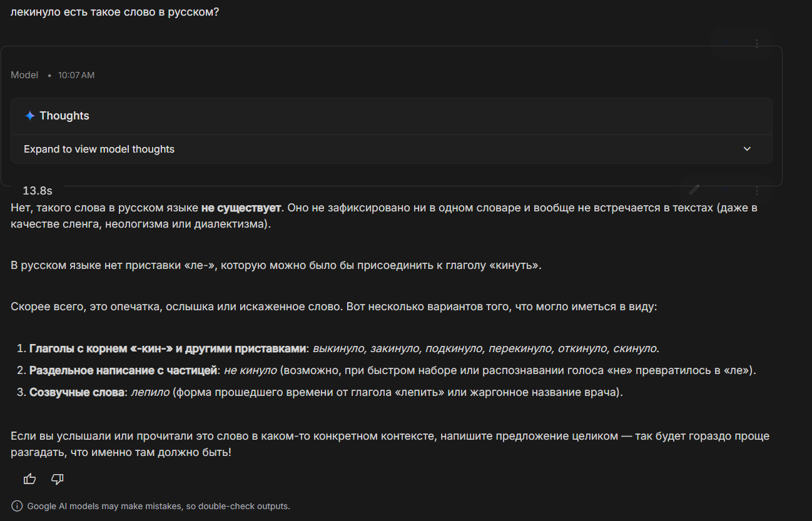Click the "Model" sender label
This screenshot has height=521, width=812.
point(24,75)
